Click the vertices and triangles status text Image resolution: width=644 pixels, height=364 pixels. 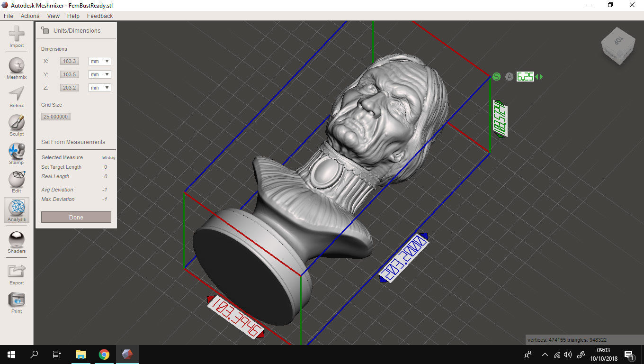tap(567, 340)
